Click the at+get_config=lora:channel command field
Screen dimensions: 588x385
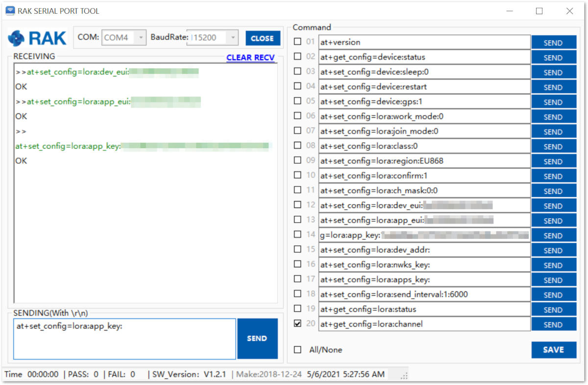(424, 324)
